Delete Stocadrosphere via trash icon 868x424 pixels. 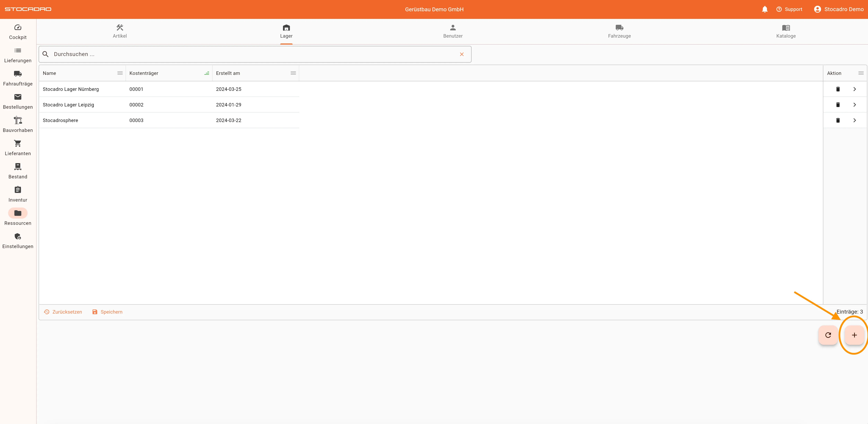click(838, 120)
